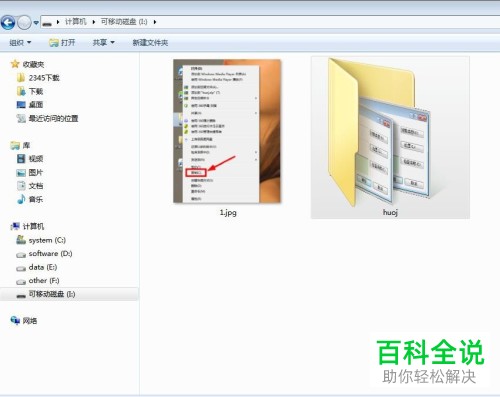Click 打开 toolbar button
Screen dimensions: 500x397
[62, 43]
